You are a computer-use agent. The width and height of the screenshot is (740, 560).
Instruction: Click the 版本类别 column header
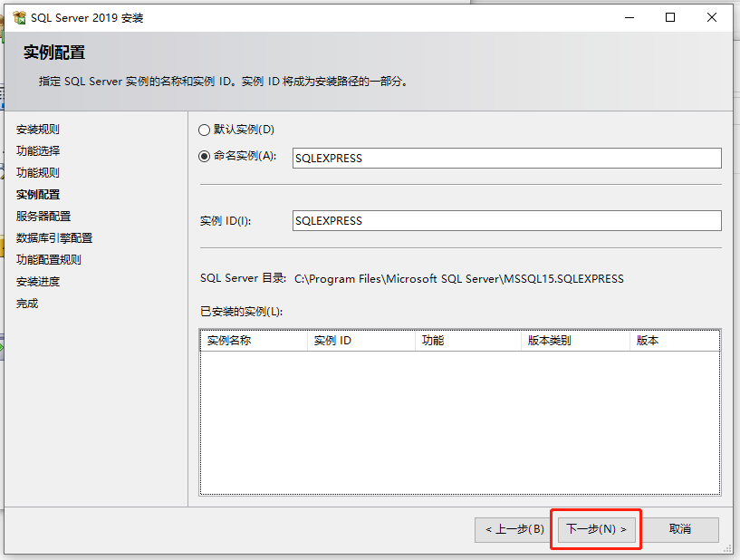(x=575, y=341)
